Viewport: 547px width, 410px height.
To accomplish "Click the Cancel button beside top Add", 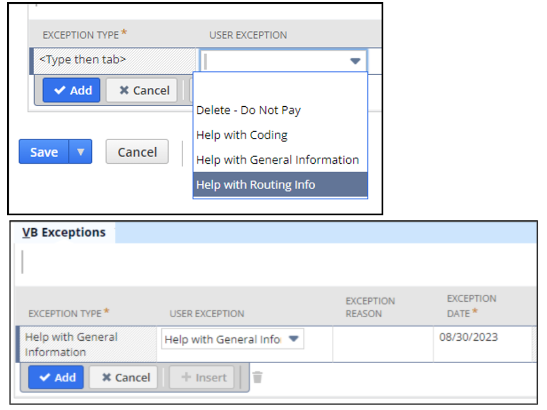I will [142, 90].
